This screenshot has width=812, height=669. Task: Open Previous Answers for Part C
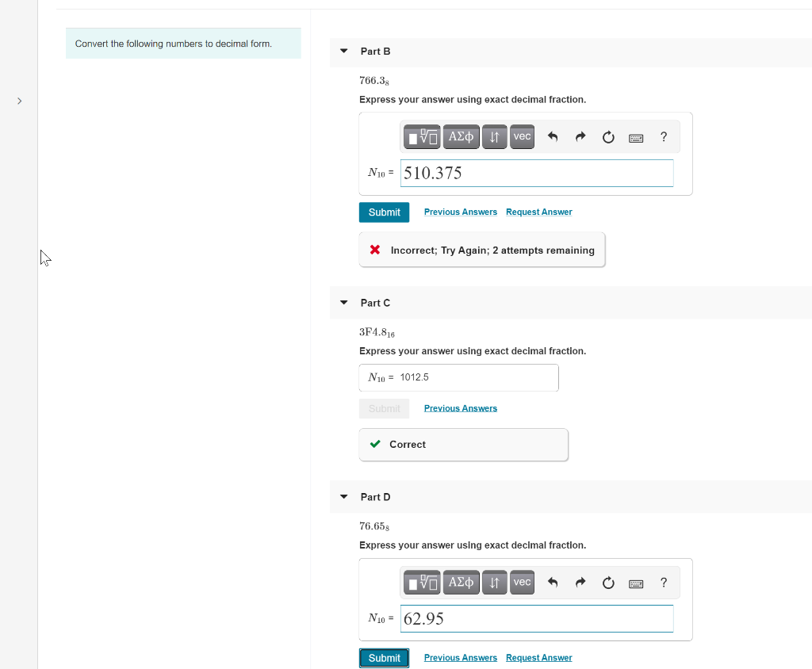[x=460, y=407]
